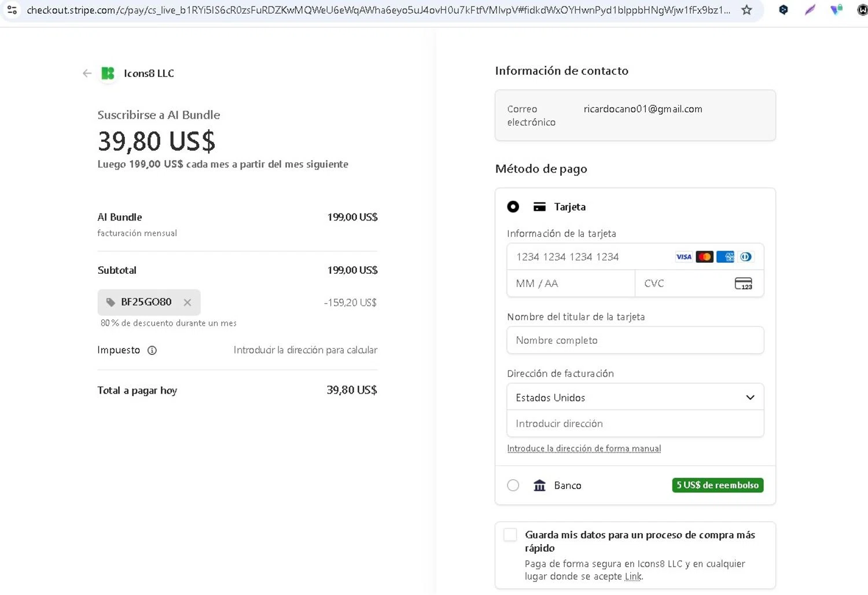This screenshot has height=595, width=868.
Task: Click the CVC card hint icon
Action: point(743,284)
